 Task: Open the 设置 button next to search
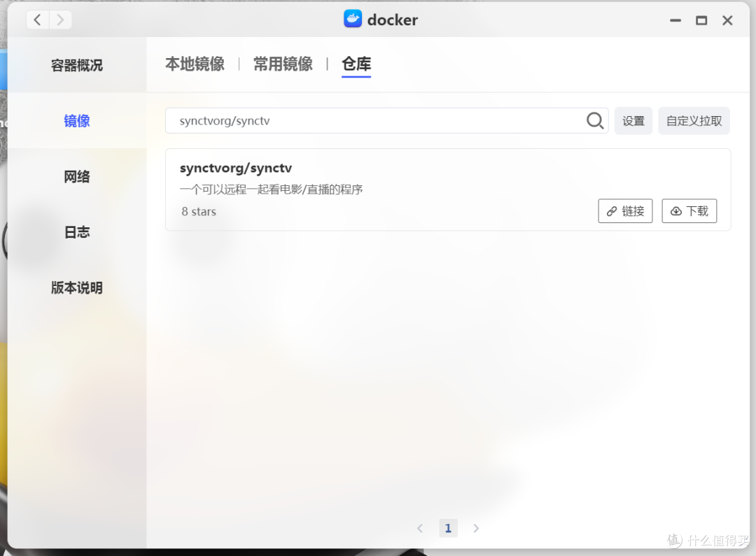coord(633,120)
